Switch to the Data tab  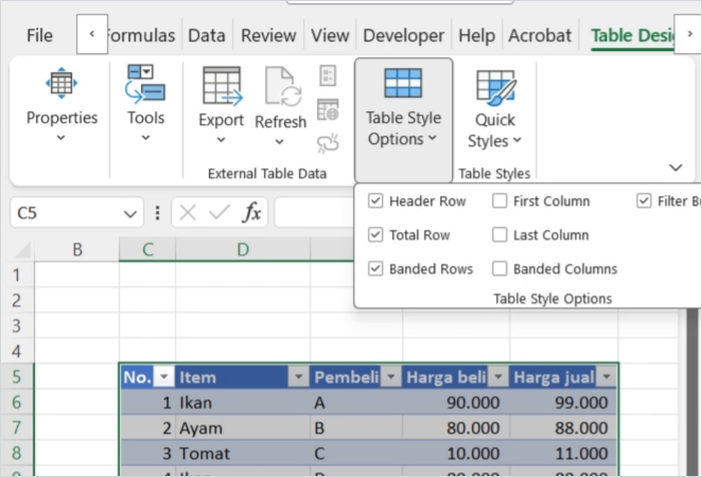(x=206, y=35)
